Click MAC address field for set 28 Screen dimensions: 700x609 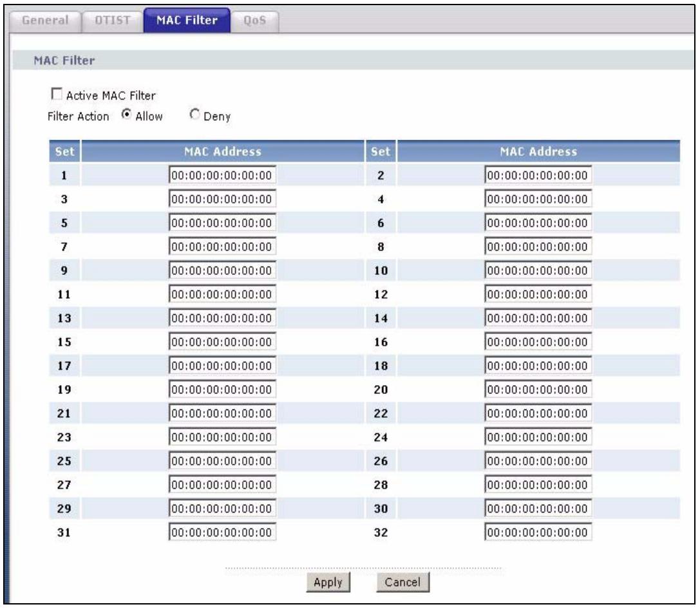(538, 485)
